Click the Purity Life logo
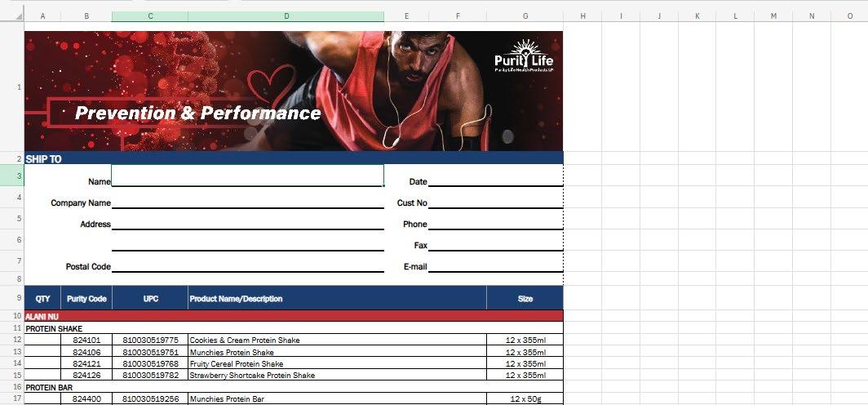 pos(524,56)
